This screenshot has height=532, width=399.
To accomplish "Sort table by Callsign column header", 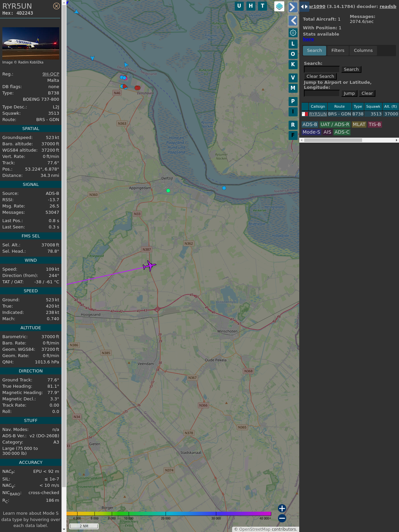I will point(318,106).
